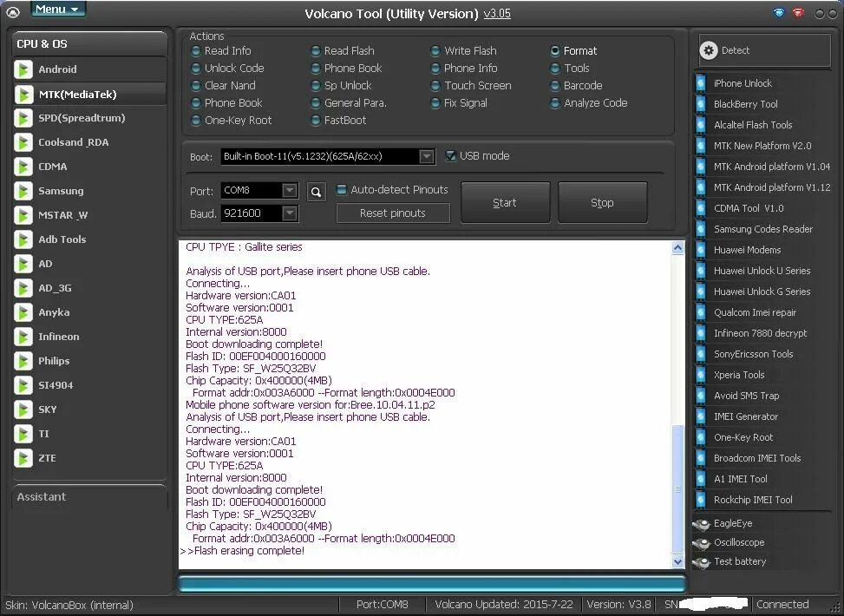Open the Baud 921600 dropdown
844x616 pixels.
pyautogui.click(x=290, y=213)
